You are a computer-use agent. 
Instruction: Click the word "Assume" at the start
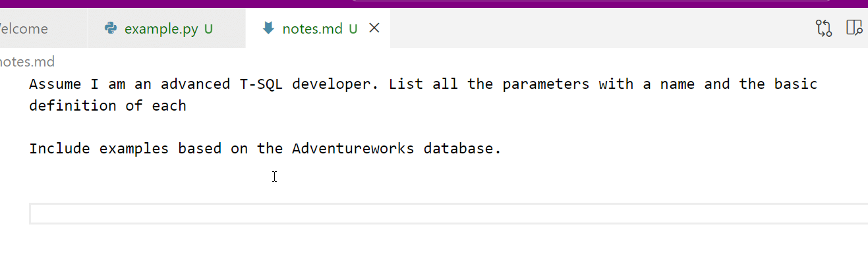(x=55, y=84)
